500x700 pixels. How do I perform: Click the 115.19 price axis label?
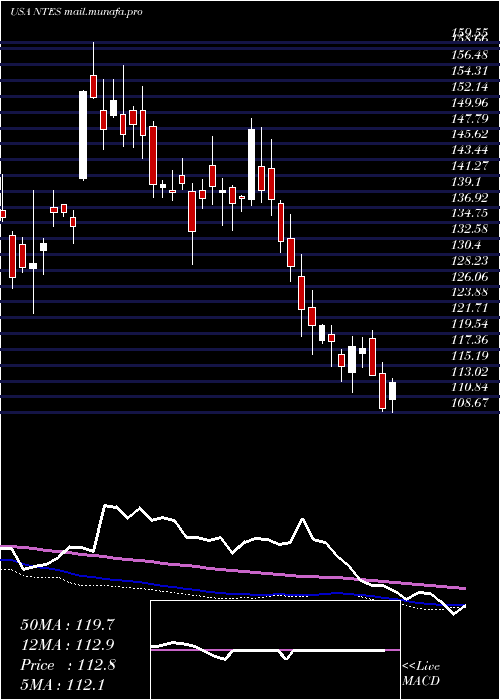[x=469, y=356]
